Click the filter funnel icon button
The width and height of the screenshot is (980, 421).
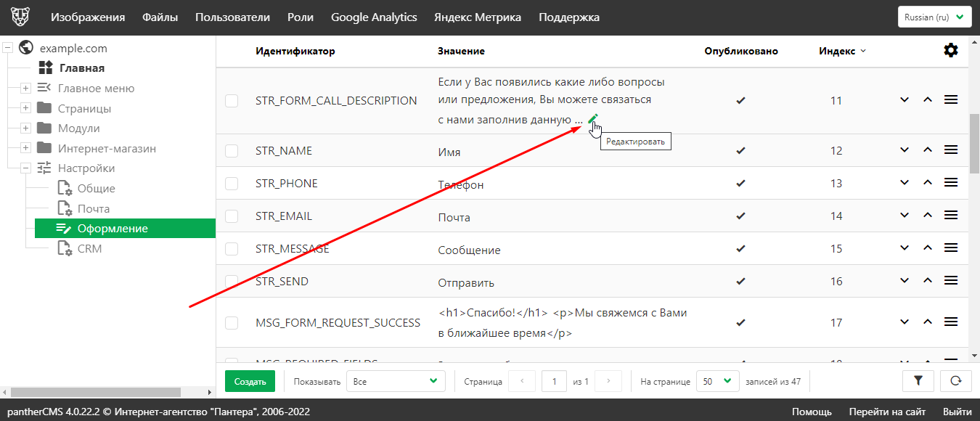point(917,380)
